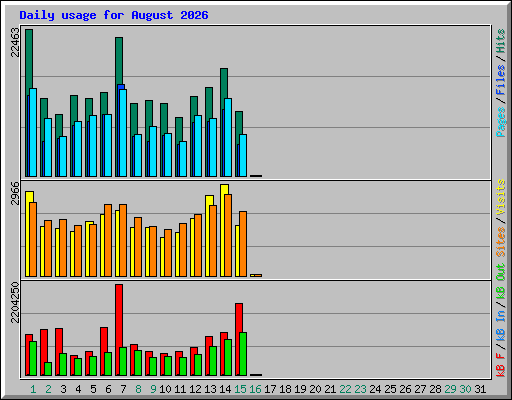Click day 31 on the x-axis

[480, 389]
